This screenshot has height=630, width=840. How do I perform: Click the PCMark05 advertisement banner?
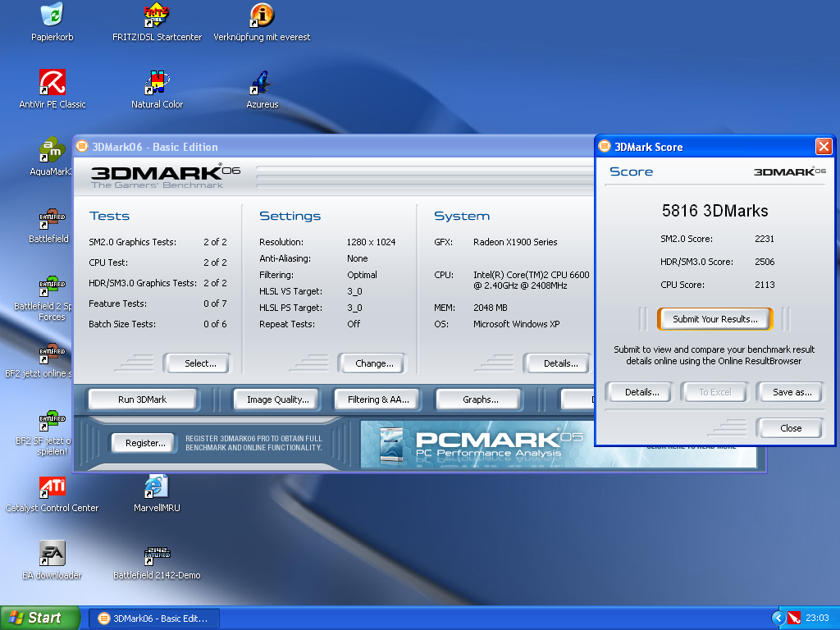pos(477,445)
